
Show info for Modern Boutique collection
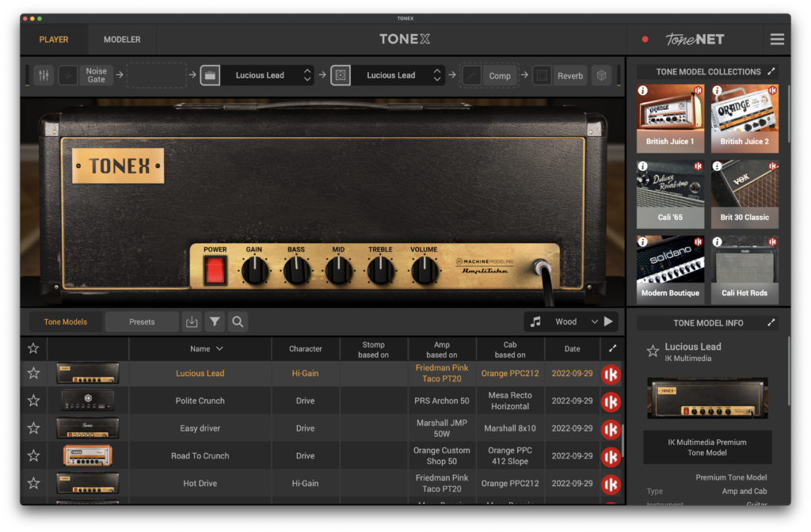point(643,241)
